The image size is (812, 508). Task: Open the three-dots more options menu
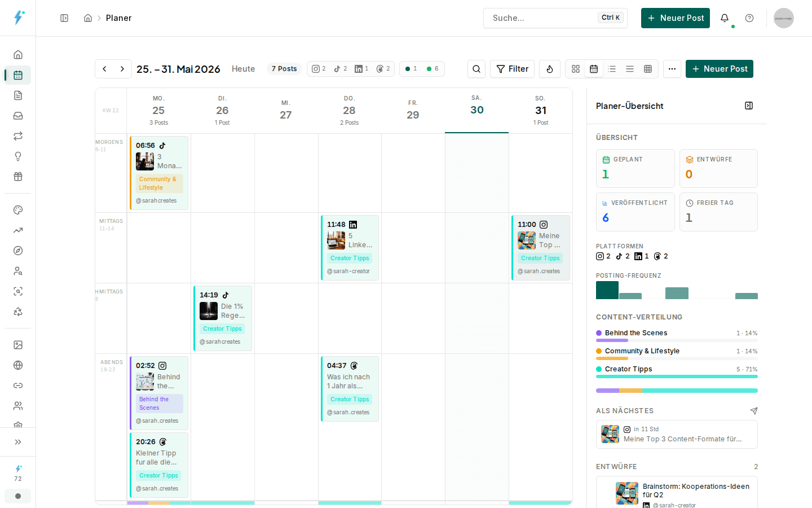[672, 69]
